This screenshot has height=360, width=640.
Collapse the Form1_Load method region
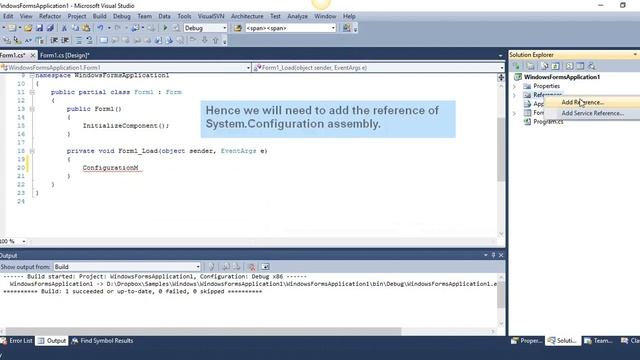point(32,151)
